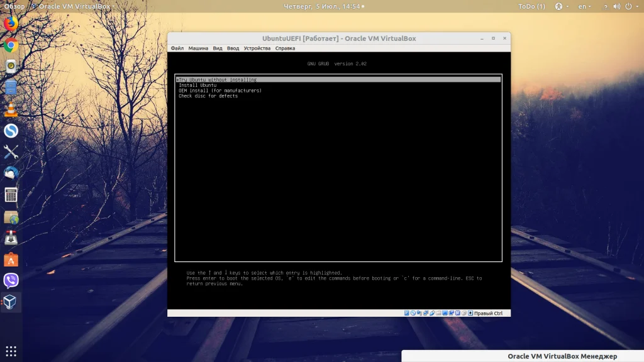
Task: Launch Google Chrome from the dock
Action: point(11,45)
